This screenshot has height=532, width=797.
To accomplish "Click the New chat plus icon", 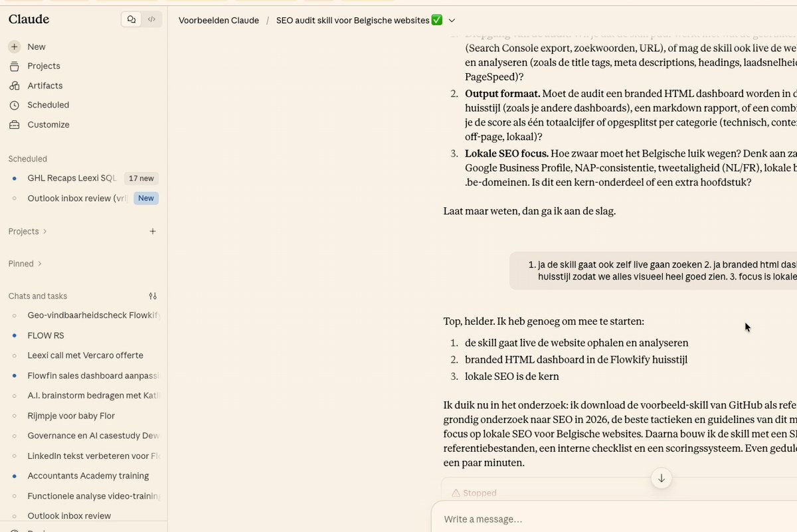I will pos(15,46).
